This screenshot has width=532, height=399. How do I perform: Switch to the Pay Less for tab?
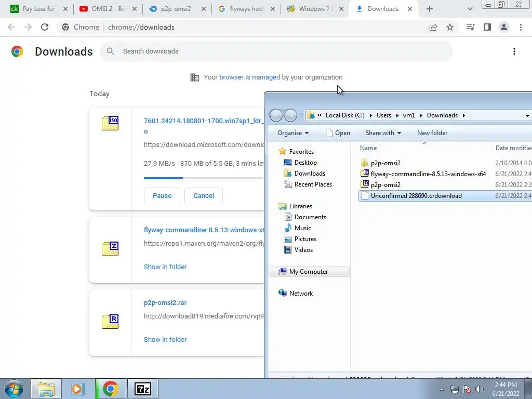click(38, 9)
